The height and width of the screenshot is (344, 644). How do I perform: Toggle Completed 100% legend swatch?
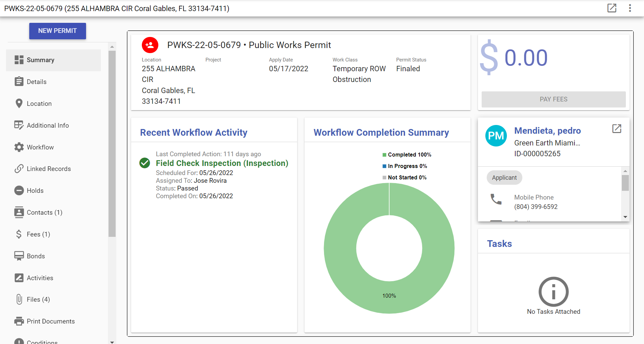(384, 155)
